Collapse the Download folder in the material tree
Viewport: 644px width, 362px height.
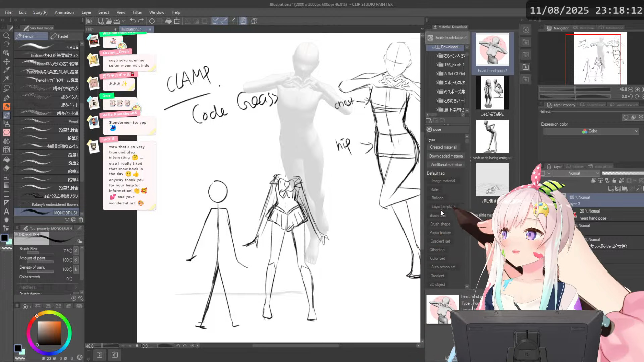tap(433, 47)
